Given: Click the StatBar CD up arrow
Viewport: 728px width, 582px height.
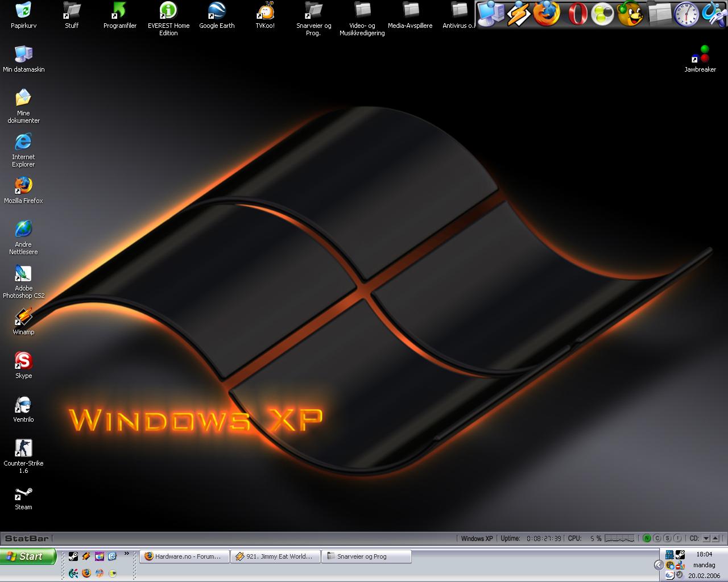Looking at the screenshot, I should 715,538.
